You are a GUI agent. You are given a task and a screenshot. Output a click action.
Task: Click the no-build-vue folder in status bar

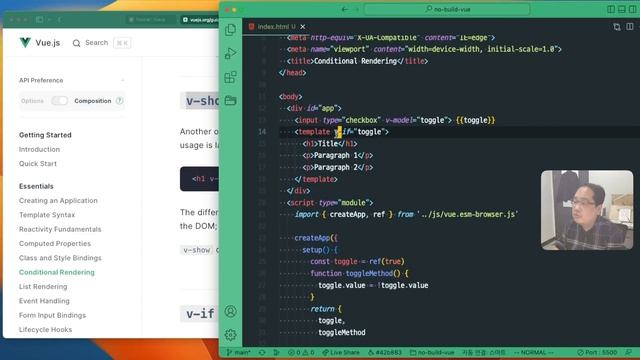pyautogui.click(x=432, y=352)
